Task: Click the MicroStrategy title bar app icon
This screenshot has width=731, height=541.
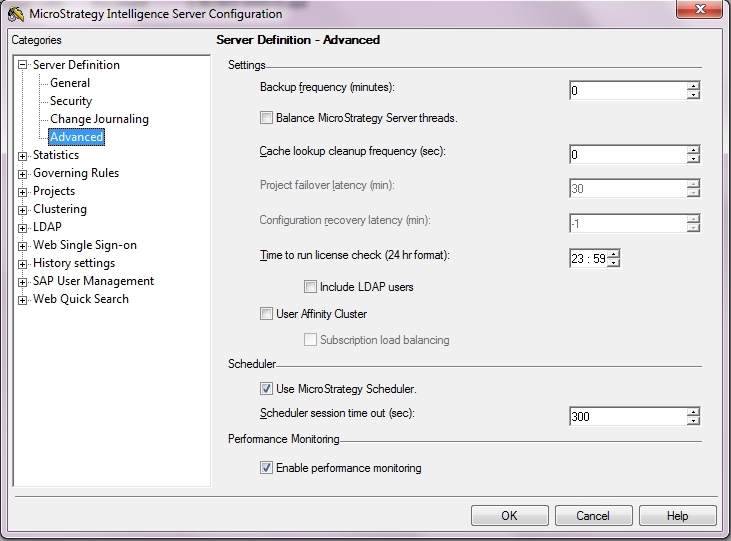Action: [17, 14]
